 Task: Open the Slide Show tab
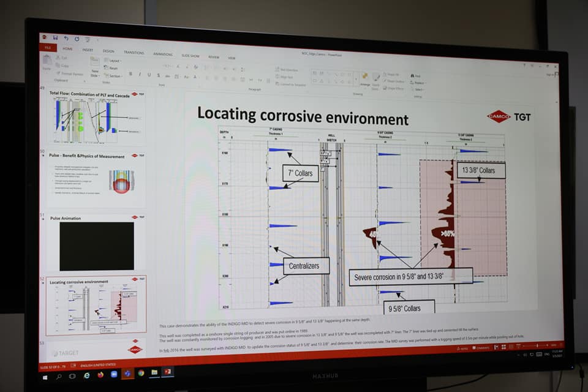click(190, 55)
